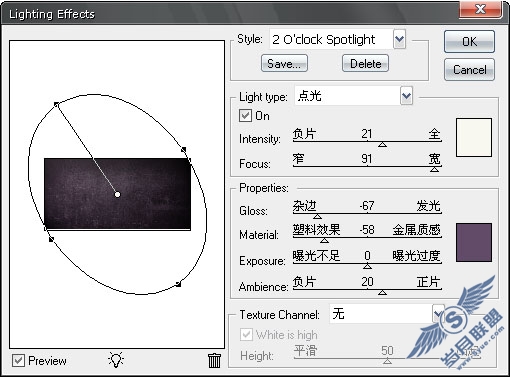Click the Intensity value 21
This screenshot has height=377, width=510.
tap(367, 134)
